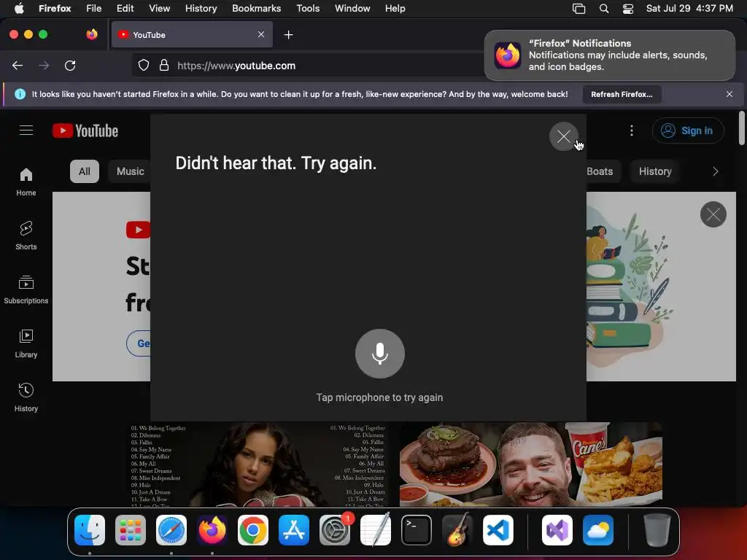Show more filter chips with right chevron

tap(715, 171)
